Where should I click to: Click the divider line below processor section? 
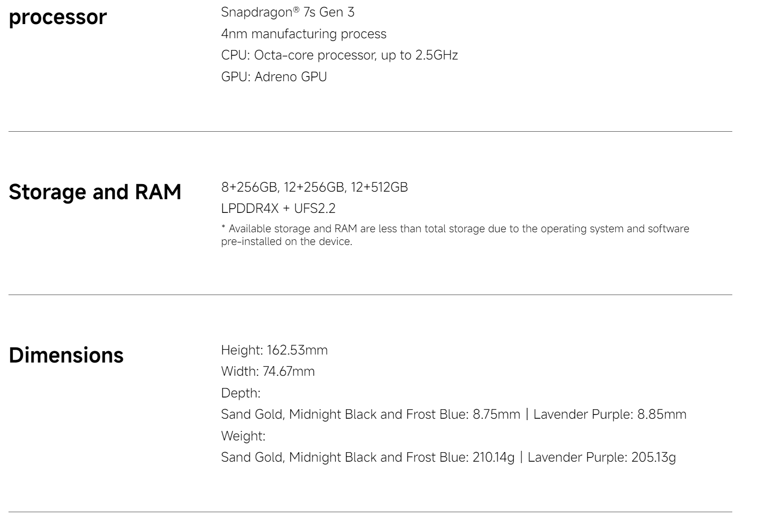click(370, 131)
